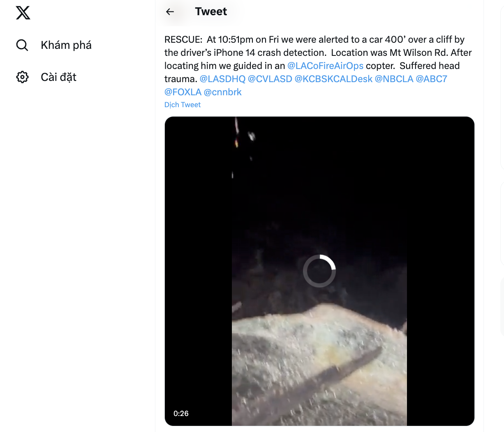Click the settings gear icon

pos(22,77)
